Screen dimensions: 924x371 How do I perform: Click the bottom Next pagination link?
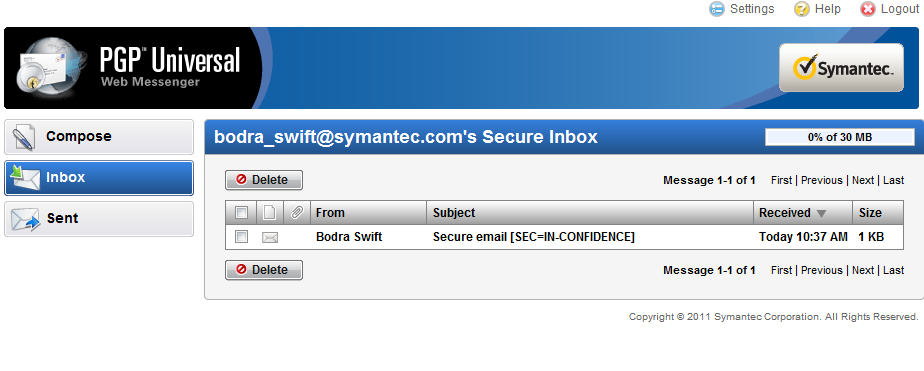click(x=863, y=270)
